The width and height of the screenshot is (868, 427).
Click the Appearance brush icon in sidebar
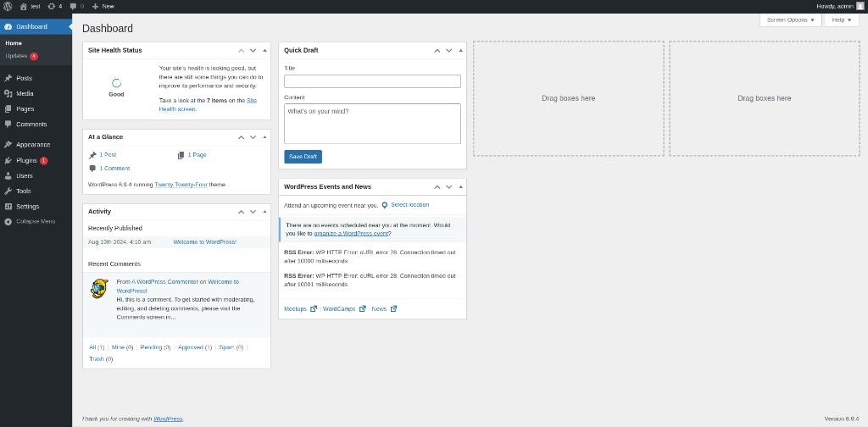8,144
